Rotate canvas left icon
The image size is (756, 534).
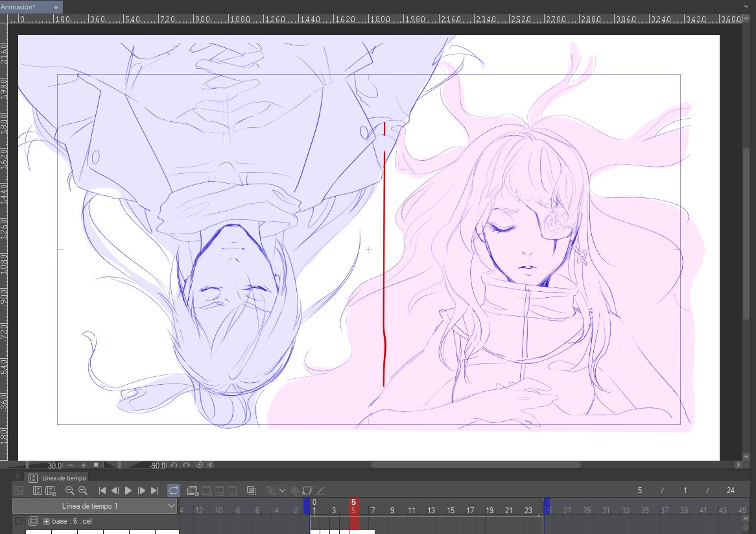174,465
